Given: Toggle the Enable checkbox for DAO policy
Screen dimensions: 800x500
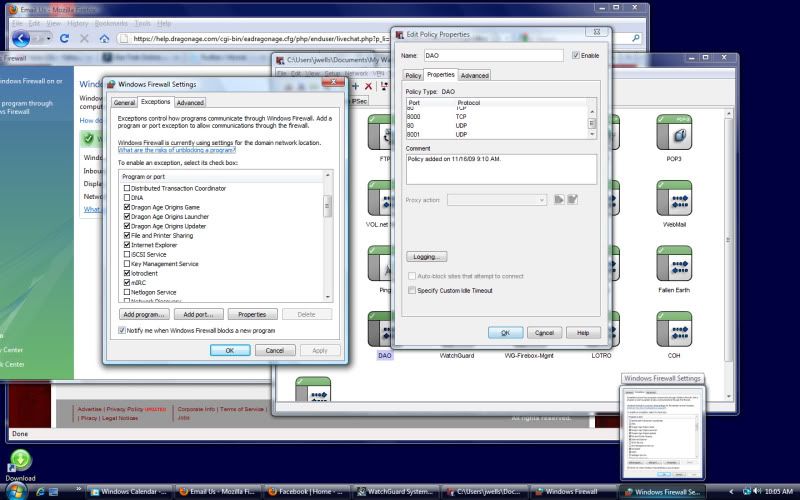Looking at the screenshot, I should click(x=576, y=56).
